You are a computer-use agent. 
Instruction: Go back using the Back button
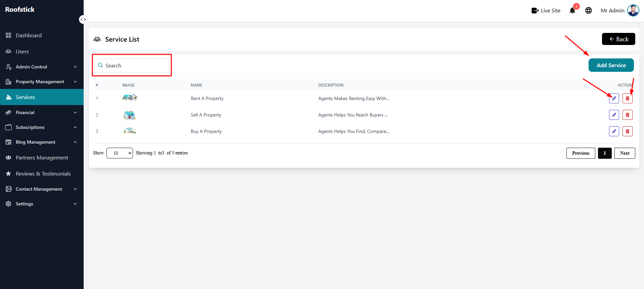[x=618, y=39]
